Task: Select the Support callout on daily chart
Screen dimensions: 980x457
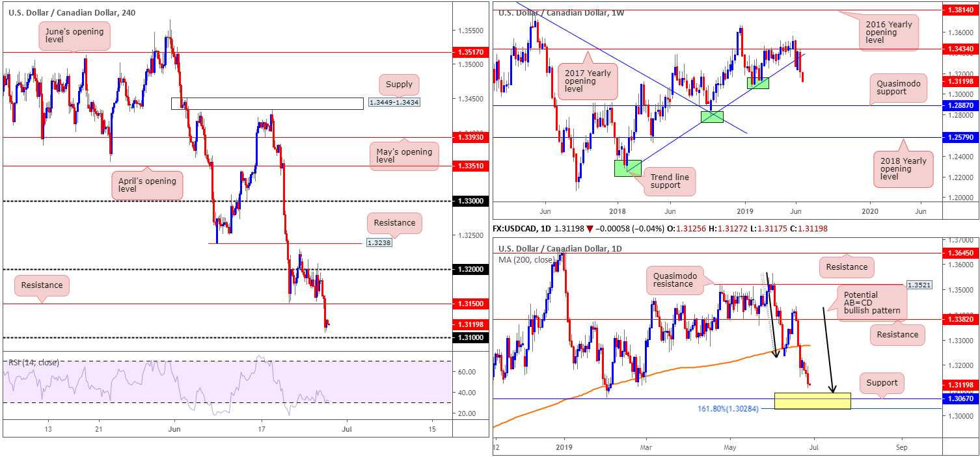Action: click(882, 383)
